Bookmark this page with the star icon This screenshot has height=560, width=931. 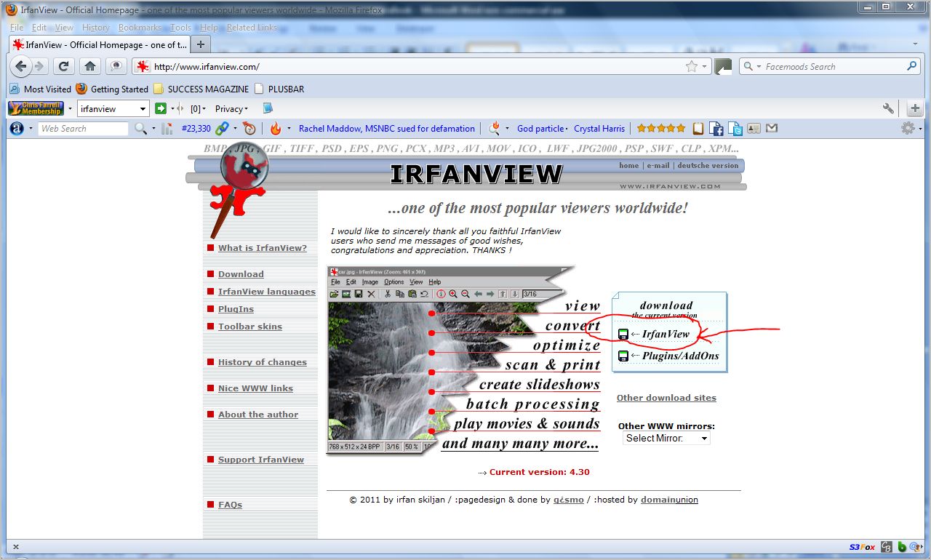coord(691,66)
